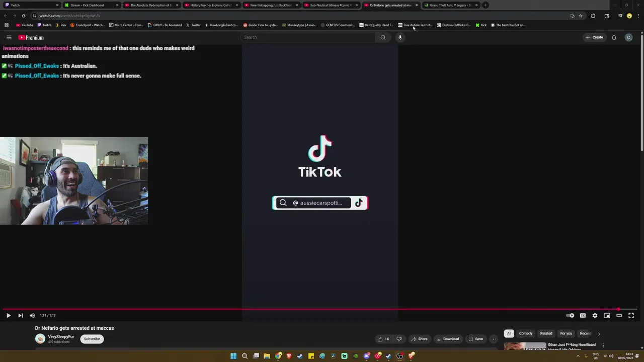Open video player settings gear
Viewport: 644px width, 362px height.
click(x=595, y=316)
